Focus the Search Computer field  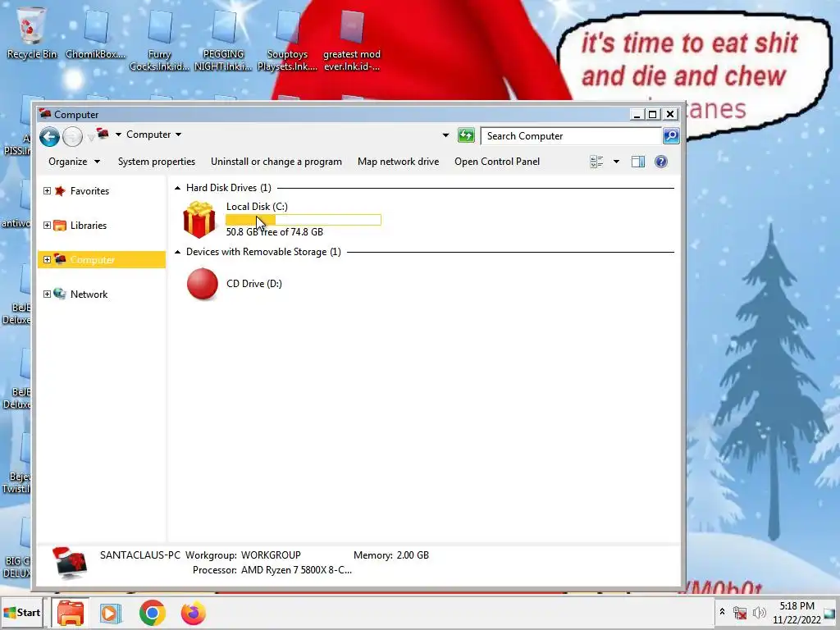tap(571, 136)
